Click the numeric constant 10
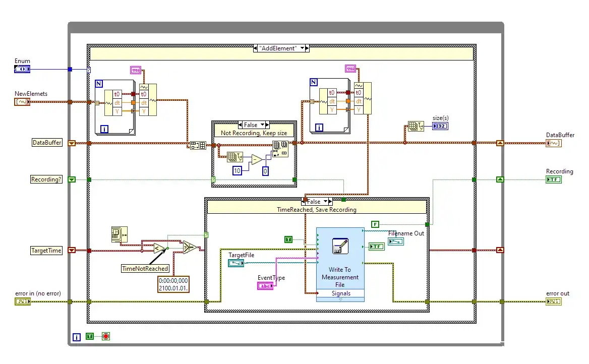The image size is (589, 364). (x=237, y=171)
